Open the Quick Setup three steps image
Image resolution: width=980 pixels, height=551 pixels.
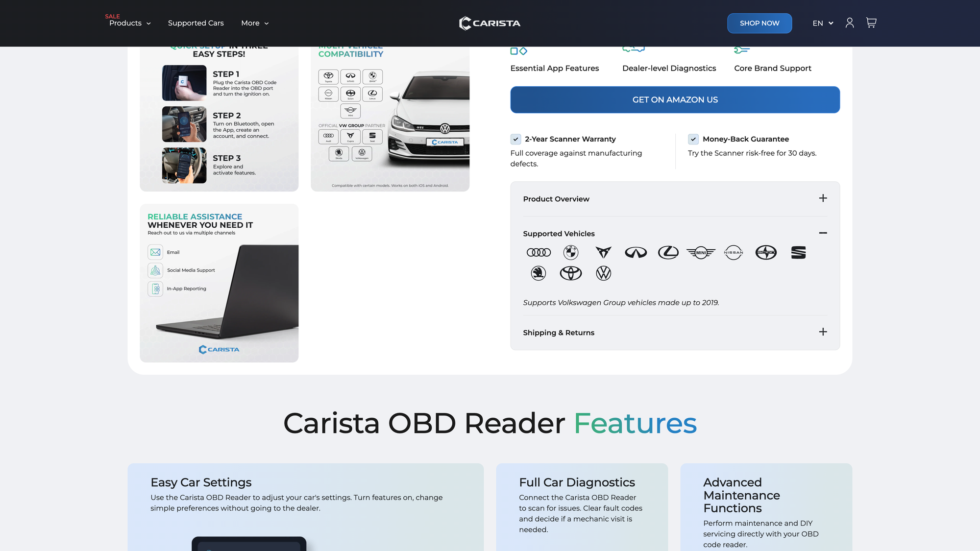[219, 119]
